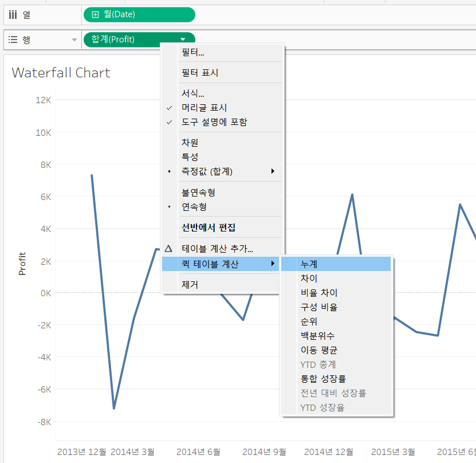
Task: Select 통합 성장률 in the submenu
Action: point(336,379)
